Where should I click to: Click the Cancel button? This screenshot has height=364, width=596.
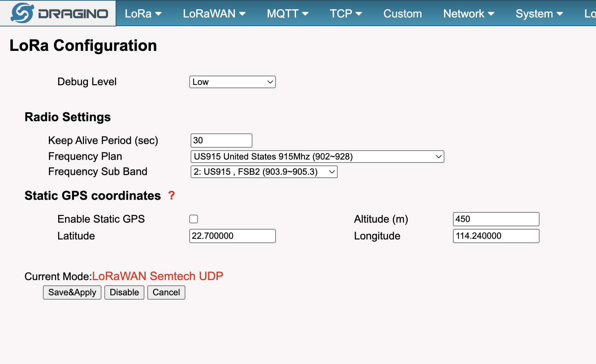tap(166, 292)
